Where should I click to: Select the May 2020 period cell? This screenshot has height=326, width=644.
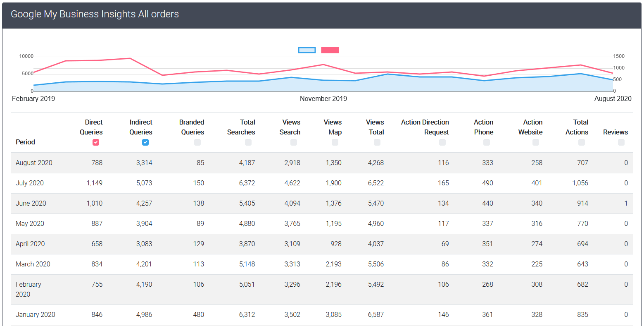pos(30,223)
